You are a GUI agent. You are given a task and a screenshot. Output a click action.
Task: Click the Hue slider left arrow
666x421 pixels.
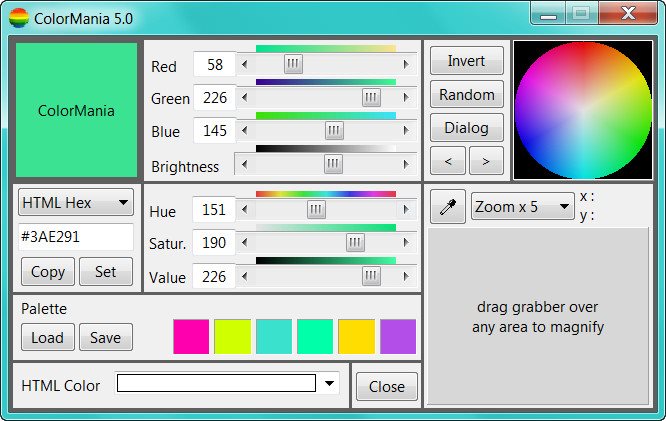point(244,209)
